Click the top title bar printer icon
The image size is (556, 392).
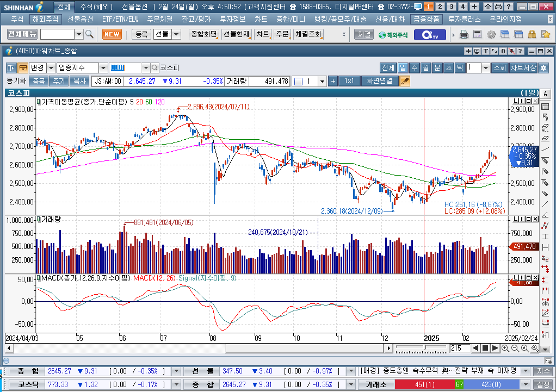[498, 7]
